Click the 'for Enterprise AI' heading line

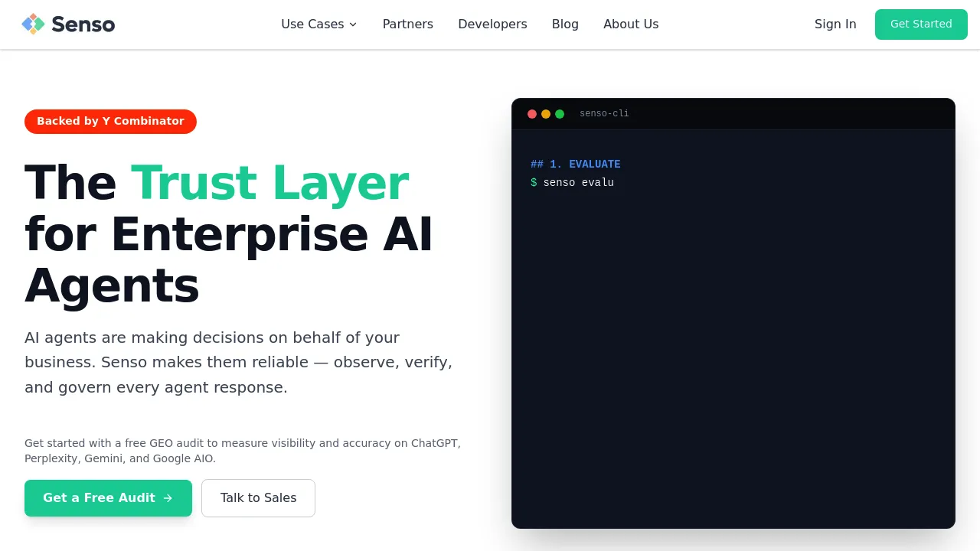click(x=229, y=234)
